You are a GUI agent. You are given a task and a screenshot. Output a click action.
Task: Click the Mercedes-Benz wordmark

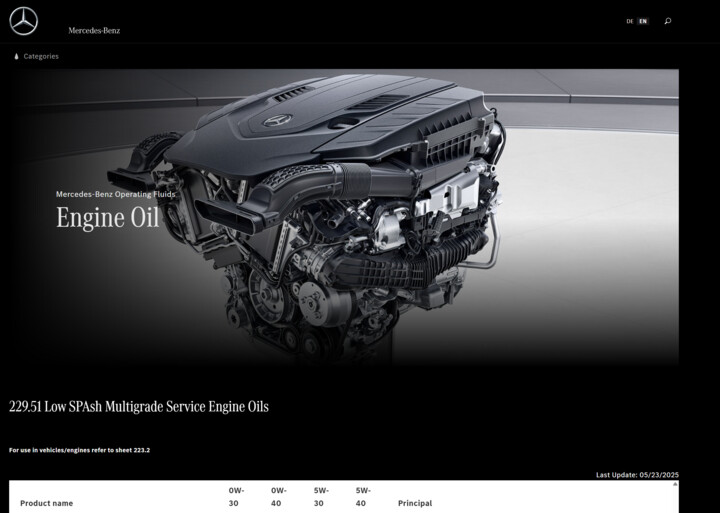pyautogui.click(x=94, y=30)
